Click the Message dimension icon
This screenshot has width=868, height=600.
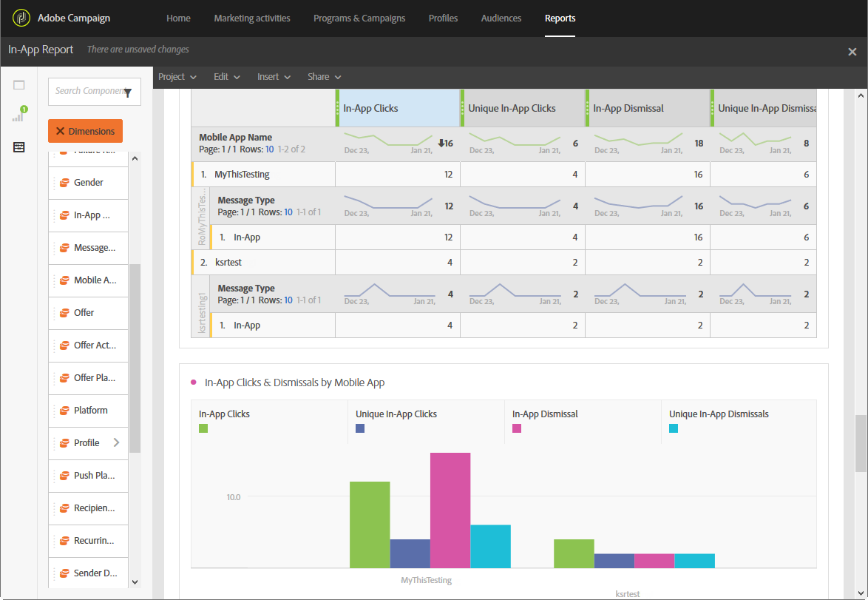pyautogui.click(x=64, y=248)
